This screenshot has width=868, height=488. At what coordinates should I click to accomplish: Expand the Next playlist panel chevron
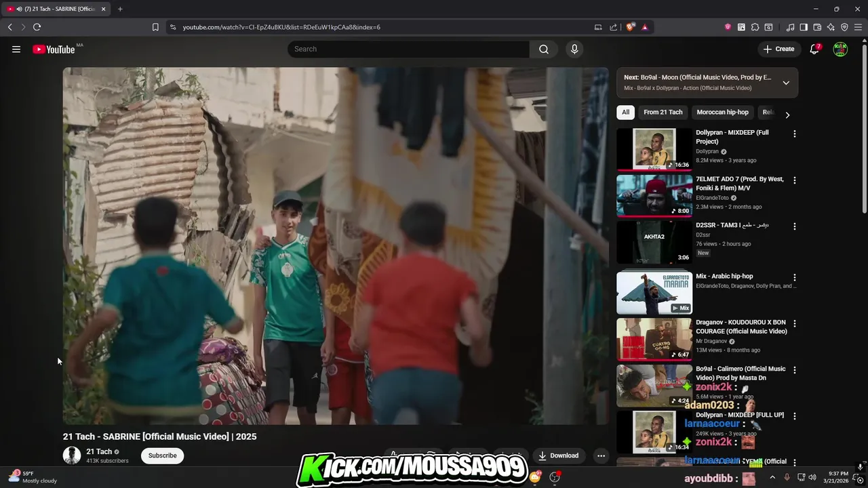(786, 83)
